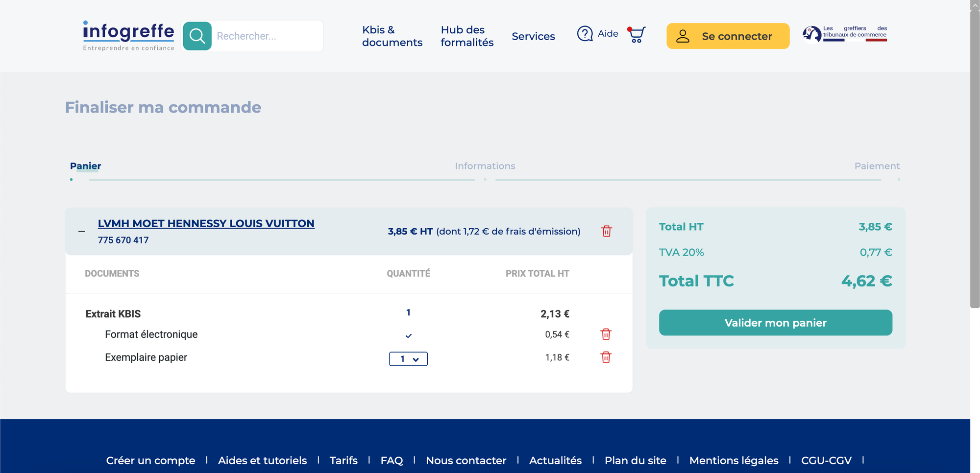980x473 pixels.
Task: Click Valider mon panier button
Action: tap(776, 323)
